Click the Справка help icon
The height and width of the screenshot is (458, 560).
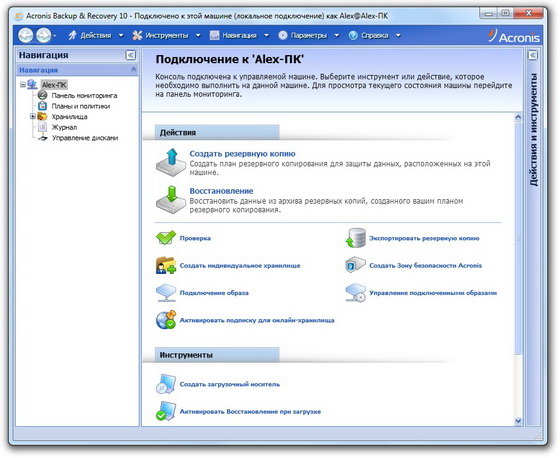(353, 35)
